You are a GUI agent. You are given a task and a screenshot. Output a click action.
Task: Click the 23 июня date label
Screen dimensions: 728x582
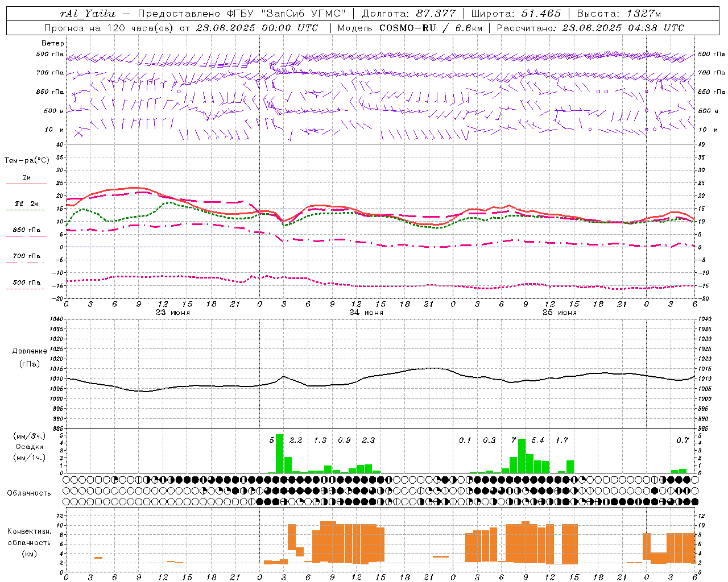pyautogui.click(x=173, y=313)
